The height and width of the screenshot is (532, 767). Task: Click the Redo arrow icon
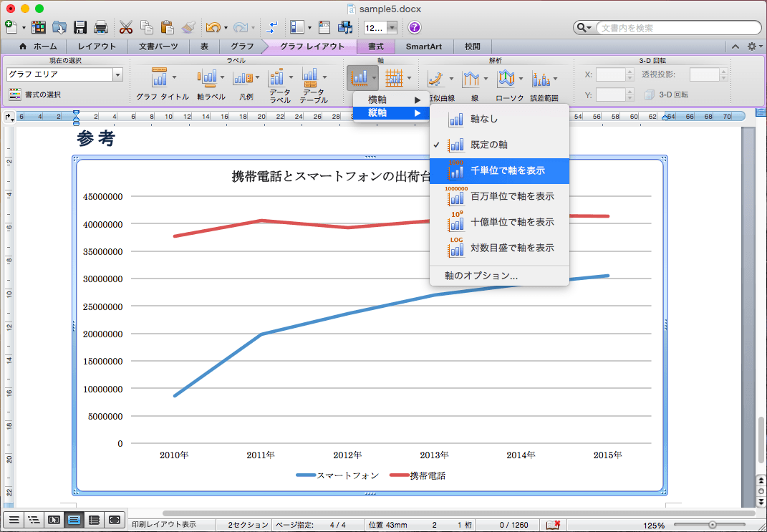tap(241, 27)
